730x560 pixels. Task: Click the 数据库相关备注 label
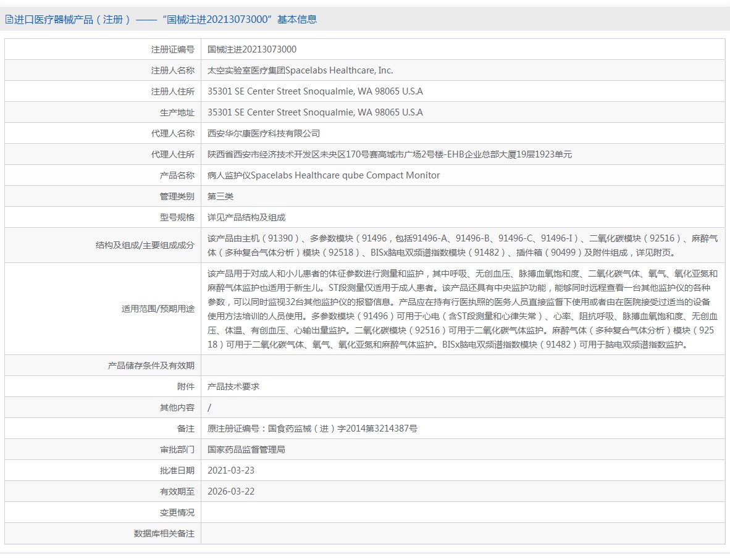point(164,533)
